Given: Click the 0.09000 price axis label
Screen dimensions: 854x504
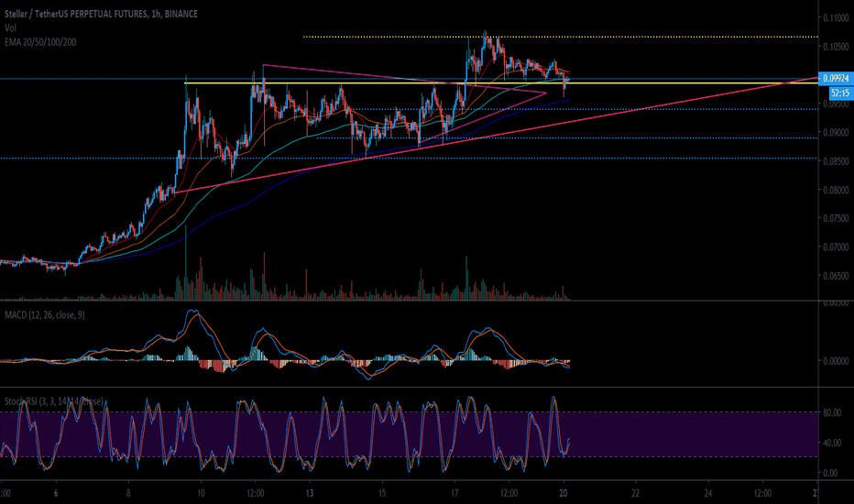Looking at the screenshot, I should pyautogui.click(x=836, y=132).
